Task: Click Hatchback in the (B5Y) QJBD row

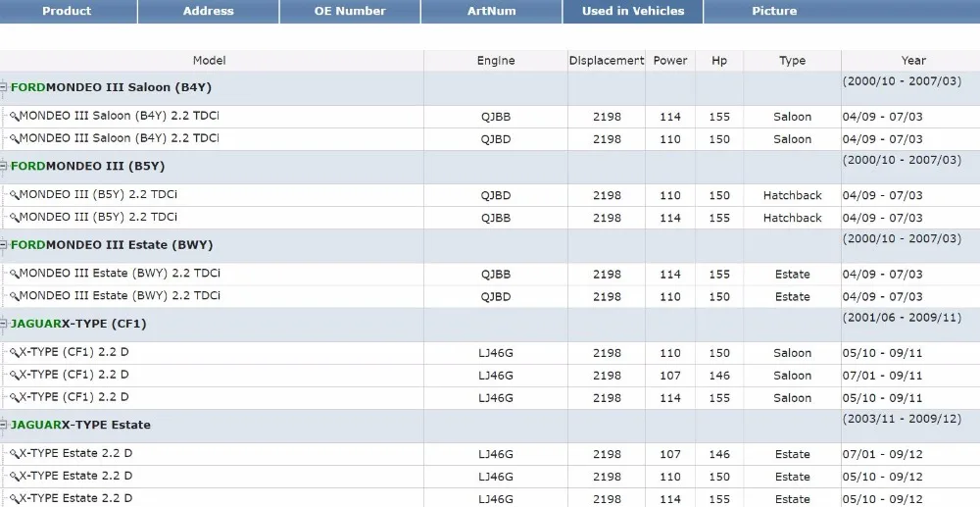Action: (x=793, y=196)
